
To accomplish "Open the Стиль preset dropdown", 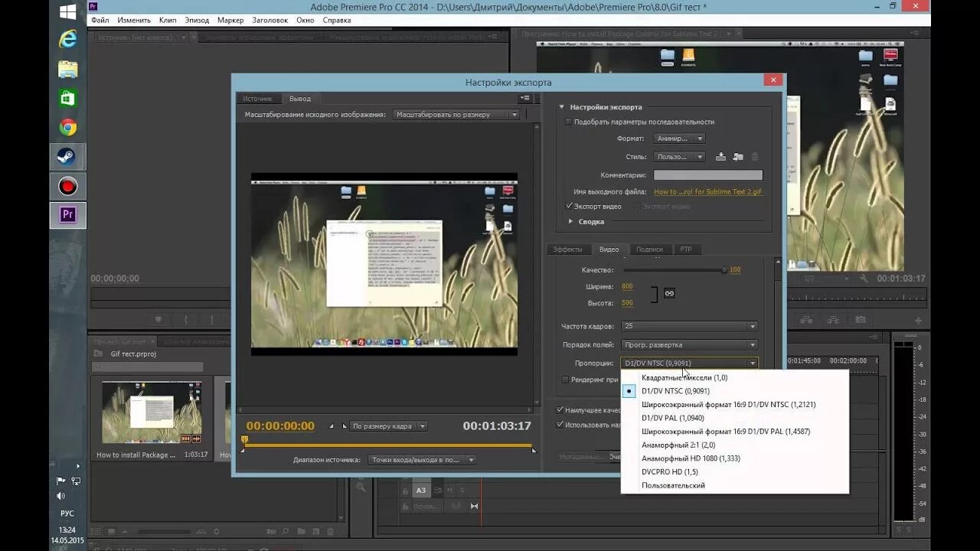I will [x=679, y=157].
